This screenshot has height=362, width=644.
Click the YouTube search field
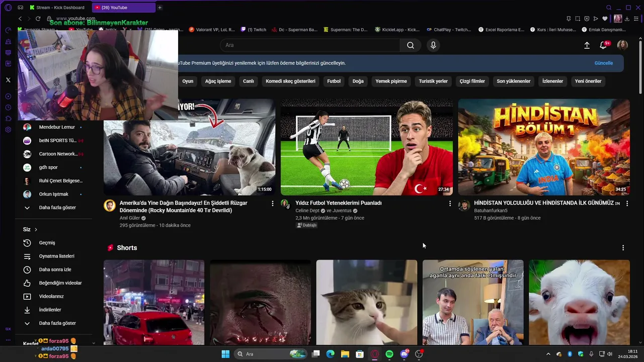tap(310, 45)
